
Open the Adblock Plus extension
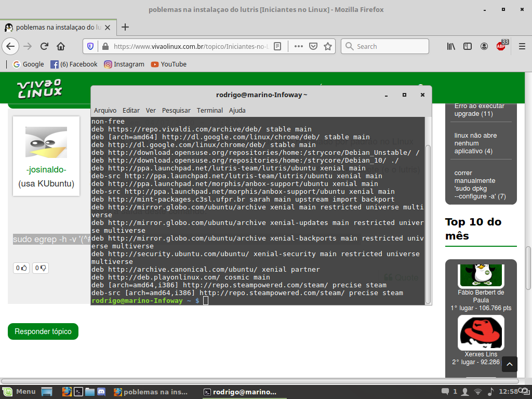(501, 46)
